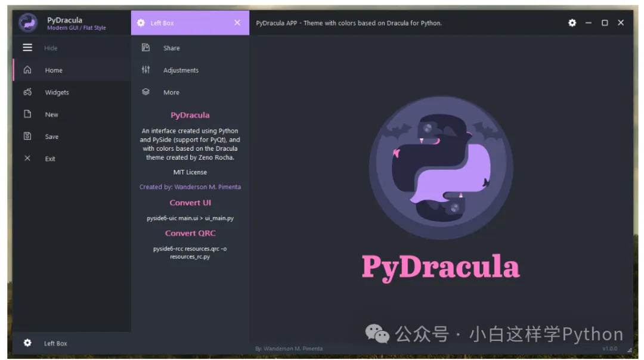Open the Adjustments option label
Image resolution: width=644 pixels, height=360 pixels.
[x=181, y=70]
